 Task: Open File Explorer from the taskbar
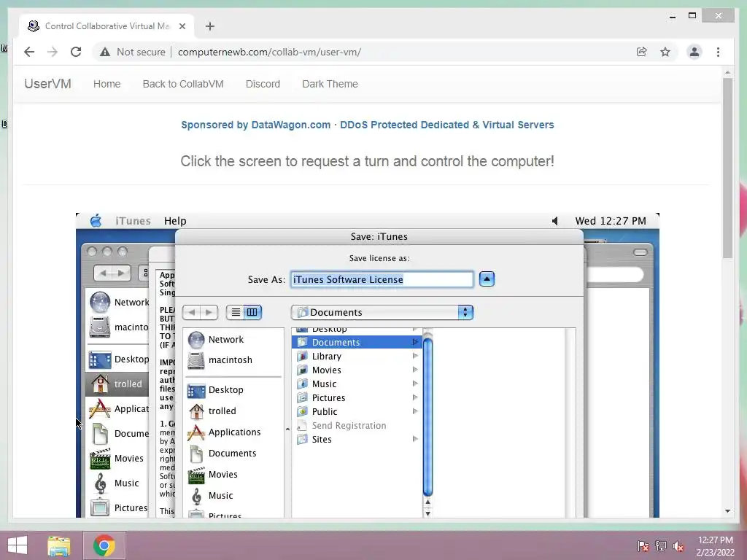tap(59, 545)
